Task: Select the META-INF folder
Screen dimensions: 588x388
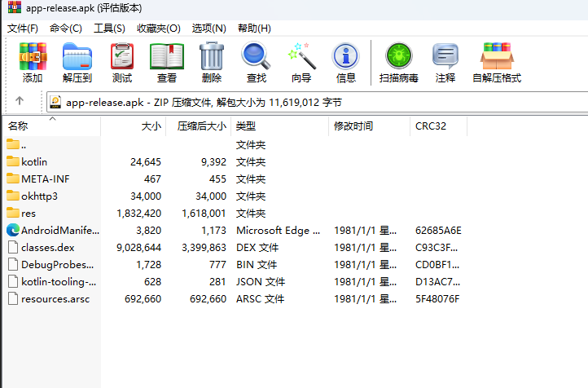Action: pos(44,179)
